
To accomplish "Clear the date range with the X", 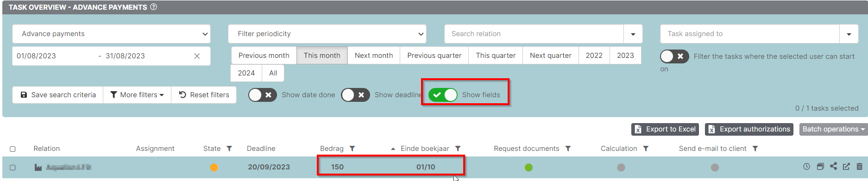I will [x=197, y=56].
